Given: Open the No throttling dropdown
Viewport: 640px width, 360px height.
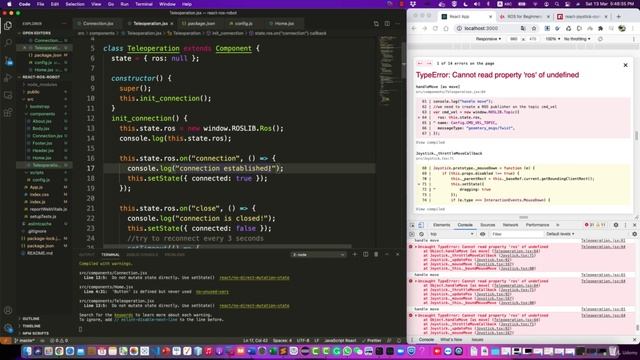Looking at the screenshot, I should 577,39.
